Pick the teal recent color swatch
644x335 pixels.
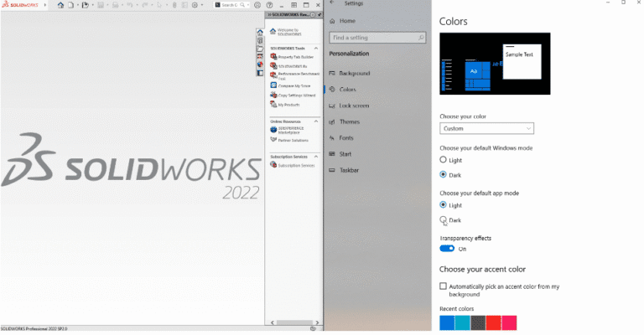point(463,322)
